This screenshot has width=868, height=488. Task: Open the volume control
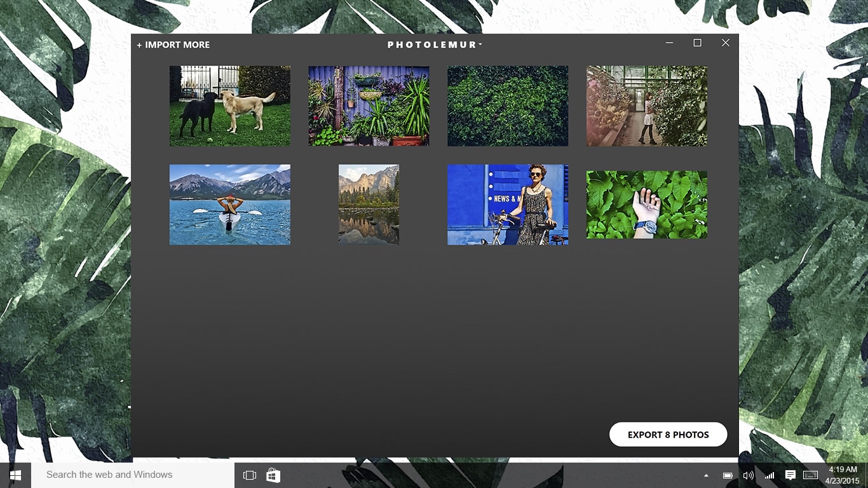coord(748,475)
